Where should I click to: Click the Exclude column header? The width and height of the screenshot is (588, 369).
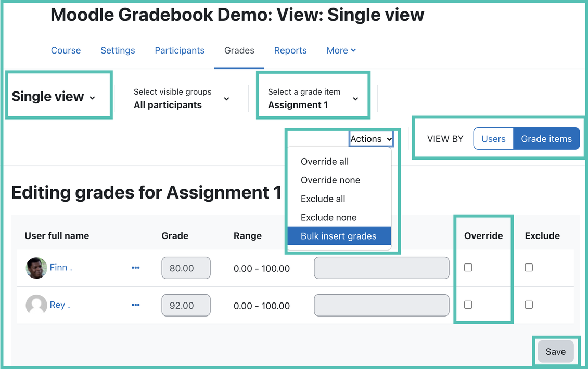542,235
